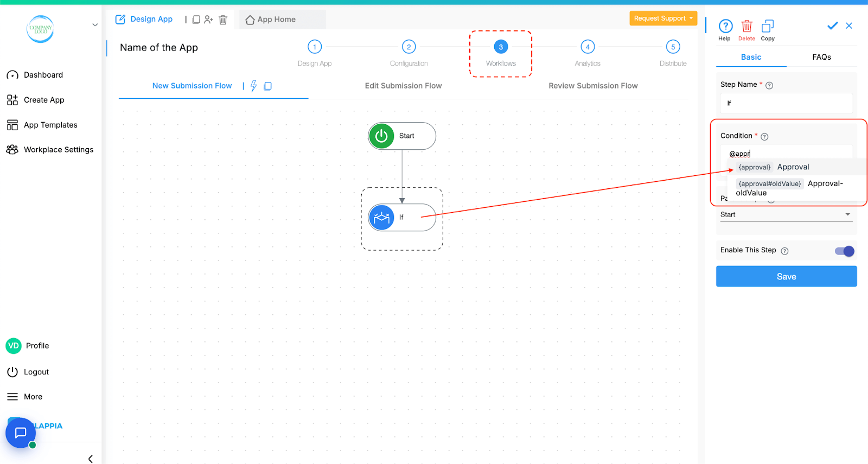868x464 pixels.
Task: Select the Start node in workflow
Action: [402, 136]
